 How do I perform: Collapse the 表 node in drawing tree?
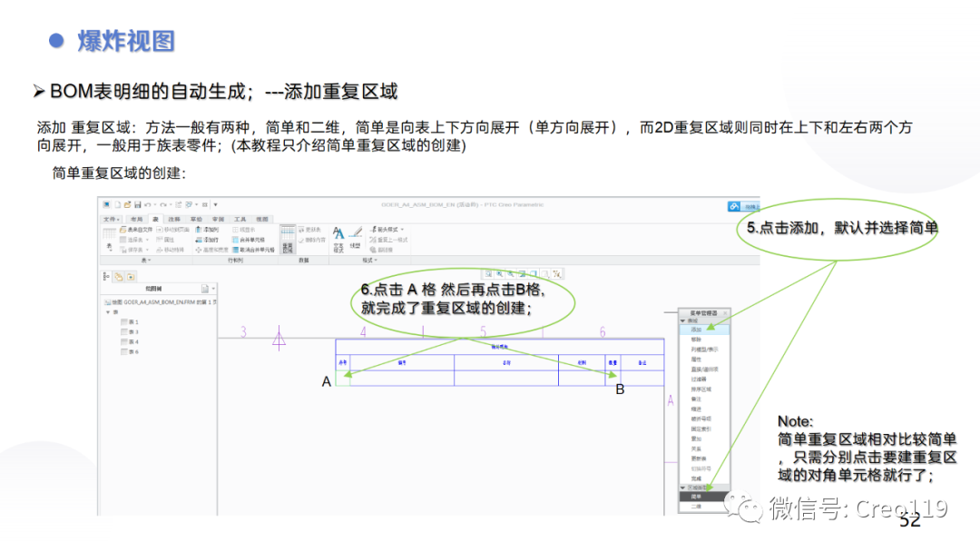click(108, 311)
